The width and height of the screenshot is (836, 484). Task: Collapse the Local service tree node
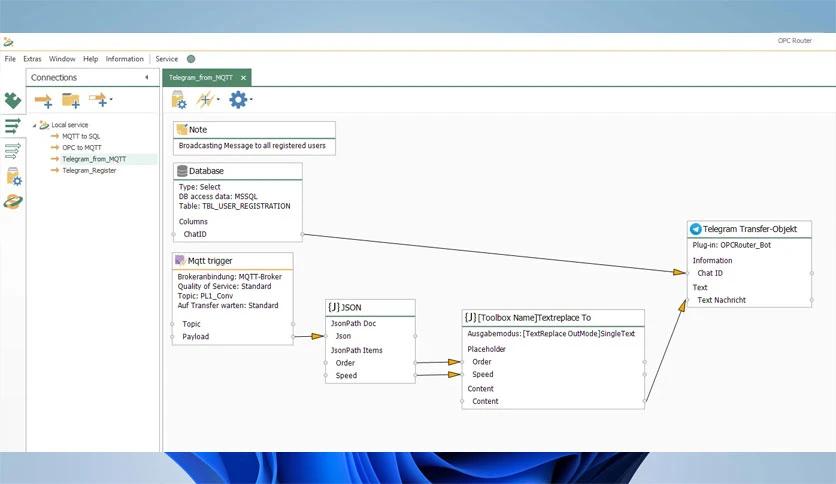pos(34,125)
